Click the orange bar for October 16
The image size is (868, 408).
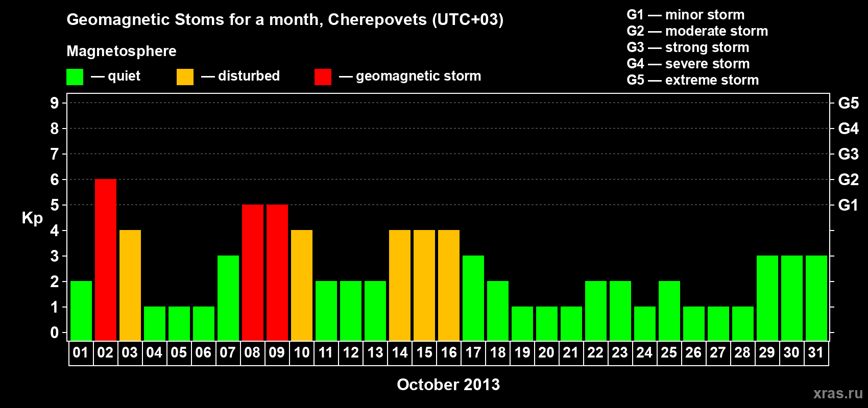(x=449, y=286)
